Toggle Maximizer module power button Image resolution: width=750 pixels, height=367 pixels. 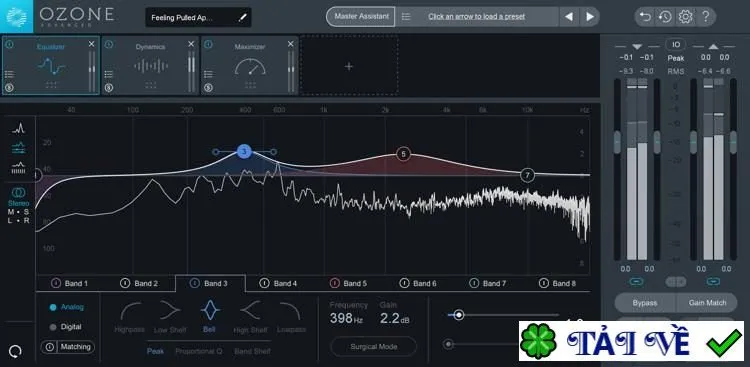pos(208,44)
